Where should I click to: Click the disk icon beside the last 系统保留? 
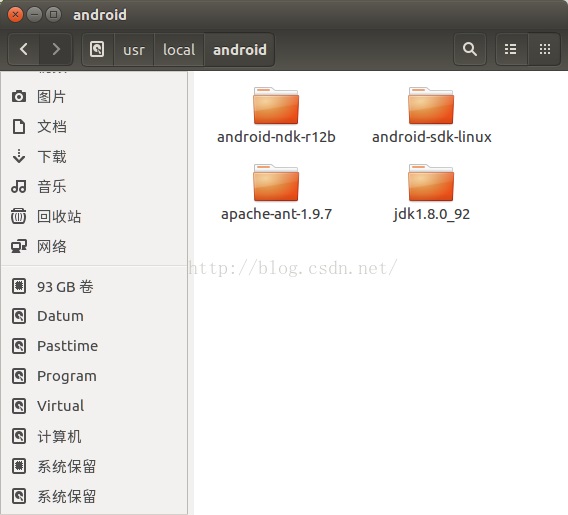[x=19, y=496]
